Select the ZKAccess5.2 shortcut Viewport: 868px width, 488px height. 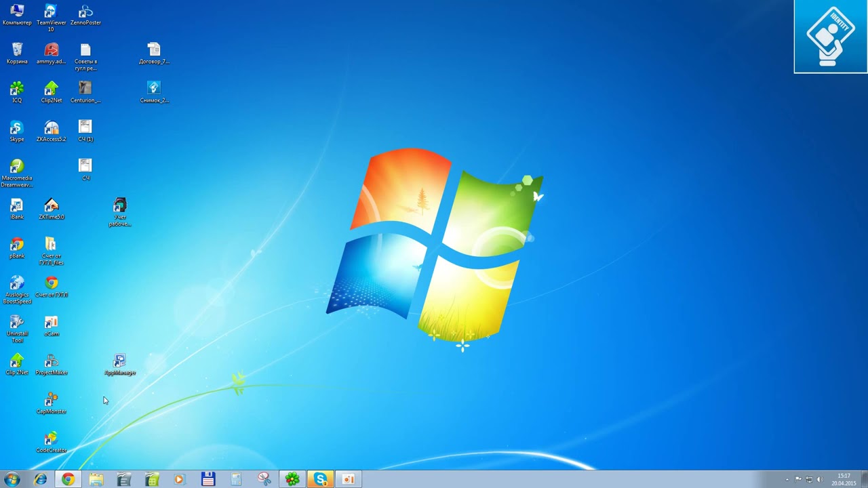coord(51,131)
